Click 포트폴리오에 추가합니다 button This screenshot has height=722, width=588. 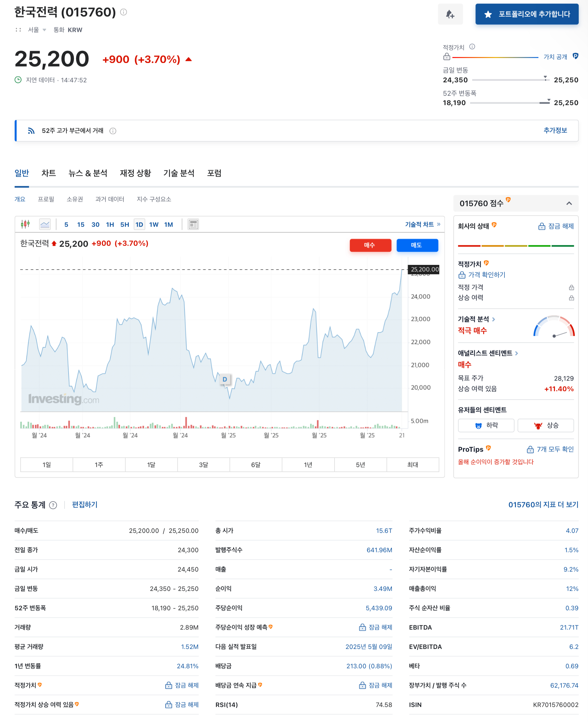[x=527, y=14]
